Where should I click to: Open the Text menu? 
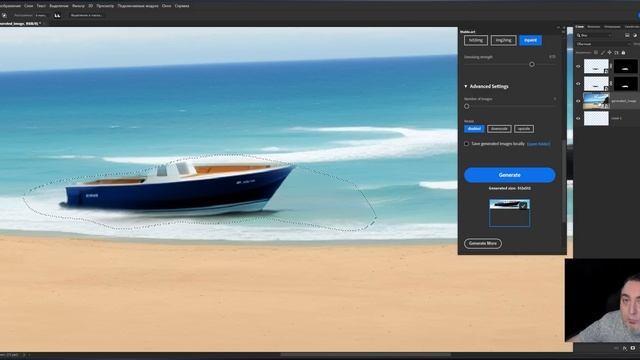tap(41, 6)
